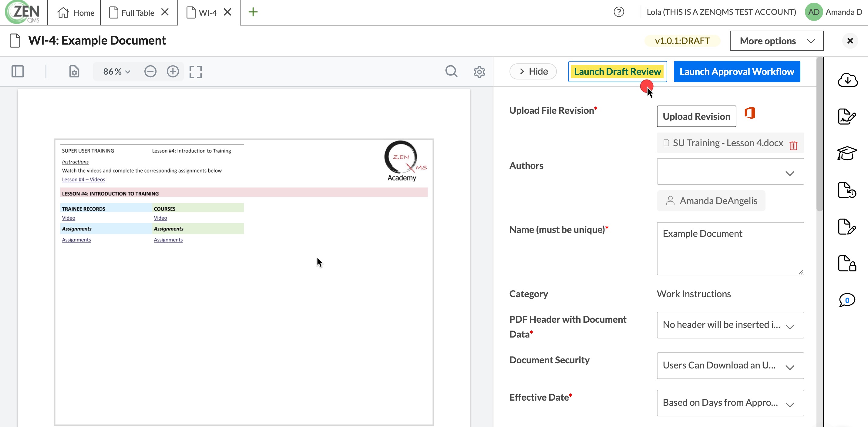Image resolution: width=868 pixels, height=427 pixels.
Task: Open Document Security dropdown
Action: tap(730, 366)
